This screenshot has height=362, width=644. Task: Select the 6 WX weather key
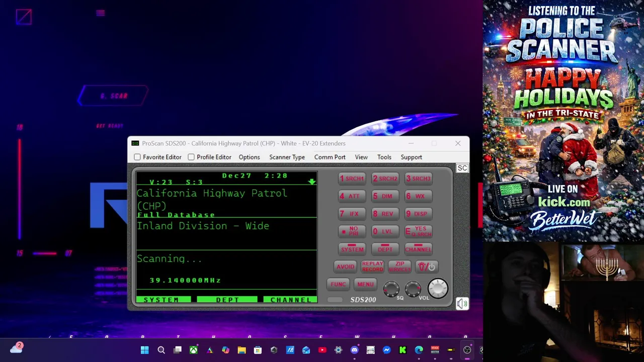[x=418, y=196]
